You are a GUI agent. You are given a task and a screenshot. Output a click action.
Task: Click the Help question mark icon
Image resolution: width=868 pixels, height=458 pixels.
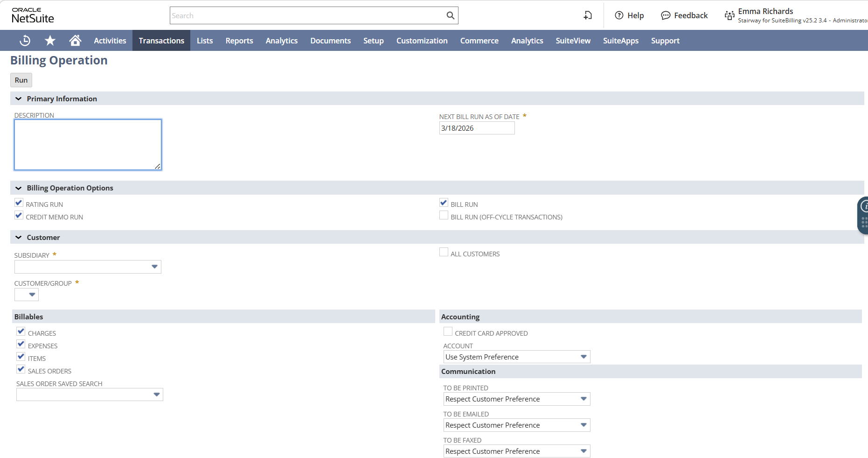coord(619,15)
